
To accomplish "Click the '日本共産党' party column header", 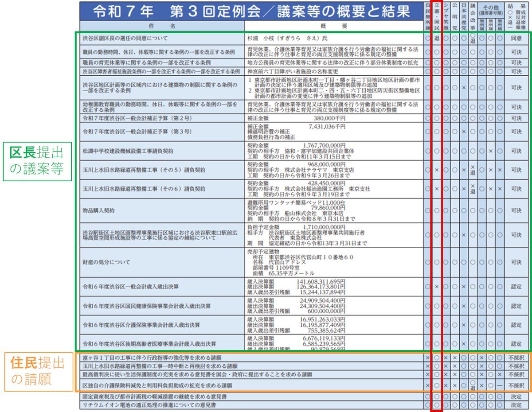I will click(463, 16).
